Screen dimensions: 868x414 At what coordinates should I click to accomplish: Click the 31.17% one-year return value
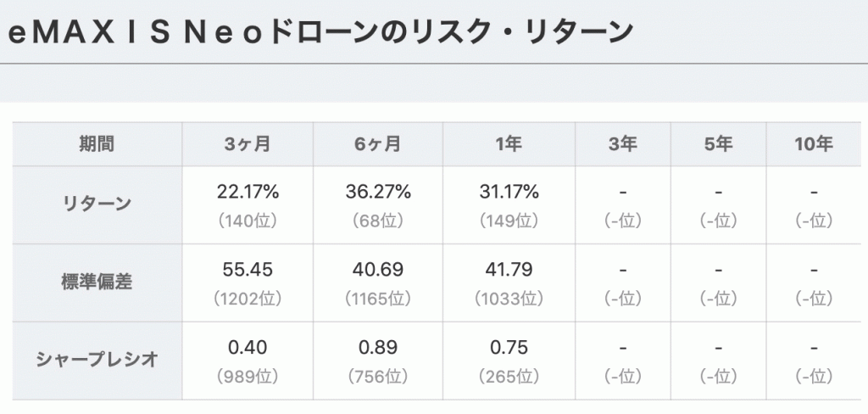tap(509, 192)
